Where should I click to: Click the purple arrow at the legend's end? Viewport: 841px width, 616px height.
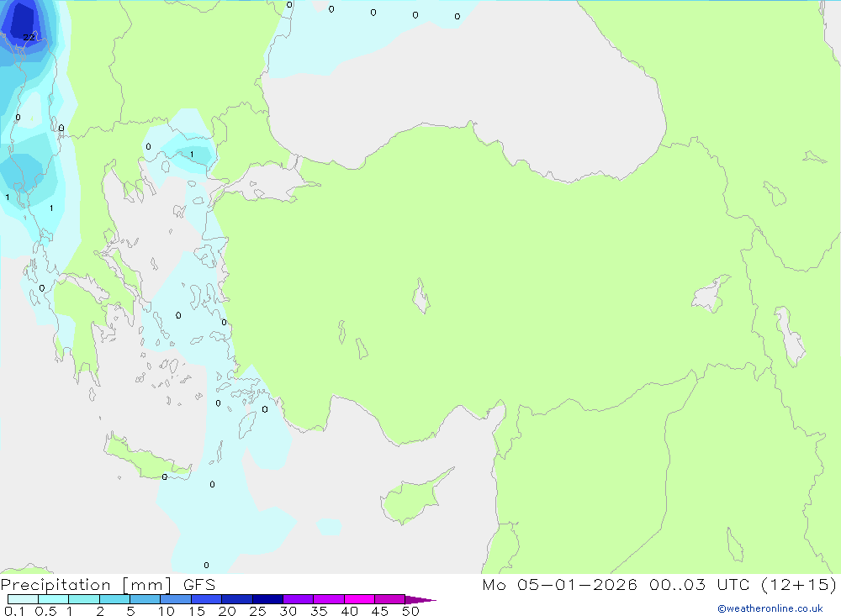pyautogui.click(x=420, y=600)
